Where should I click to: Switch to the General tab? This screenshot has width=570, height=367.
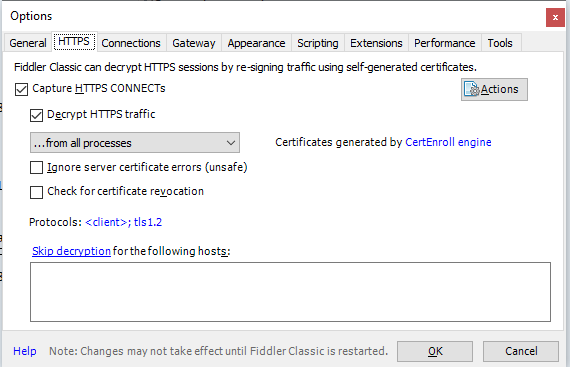(x=28, y=43)
